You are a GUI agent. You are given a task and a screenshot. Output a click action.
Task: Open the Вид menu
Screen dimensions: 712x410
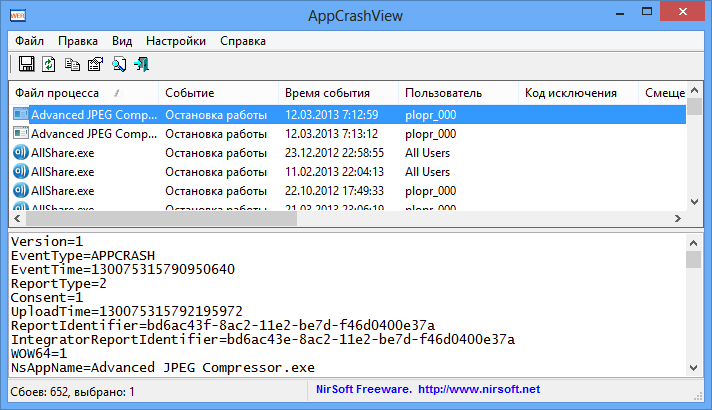(x=122, y=41)
